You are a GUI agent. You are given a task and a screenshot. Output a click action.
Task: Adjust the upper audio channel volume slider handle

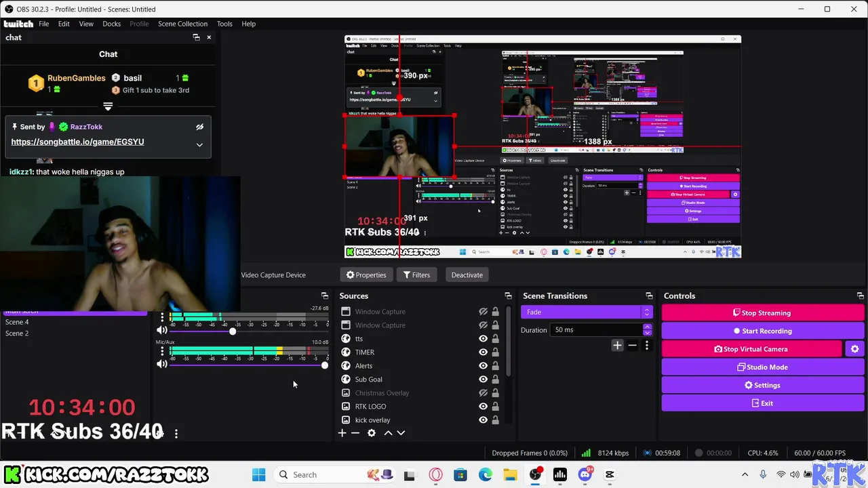click(233, 331)
